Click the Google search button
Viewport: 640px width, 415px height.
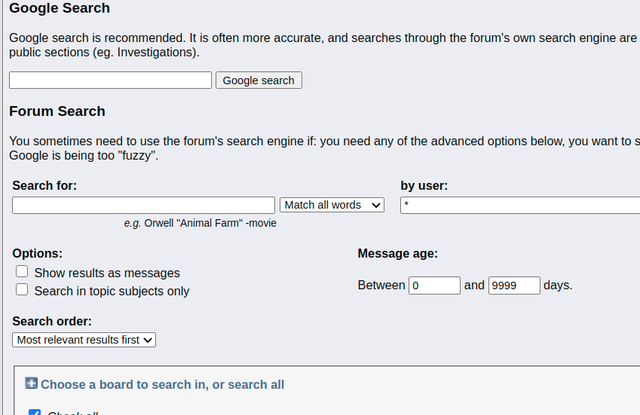pos(259,80)
